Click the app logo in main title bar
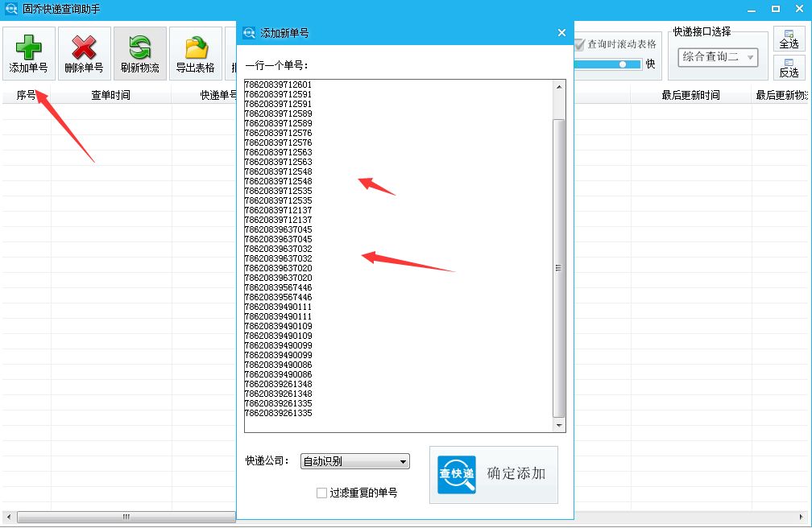 coord(11,8)
